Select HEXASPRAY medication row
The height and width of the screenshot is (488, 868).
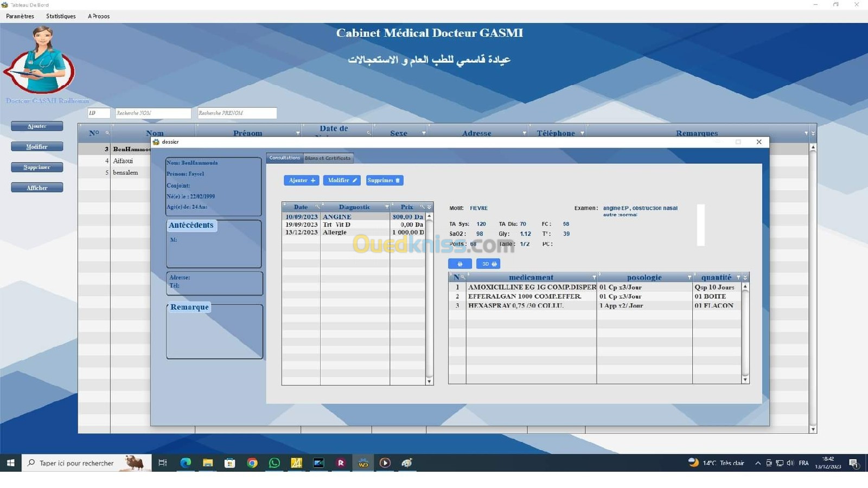[595, 306]
